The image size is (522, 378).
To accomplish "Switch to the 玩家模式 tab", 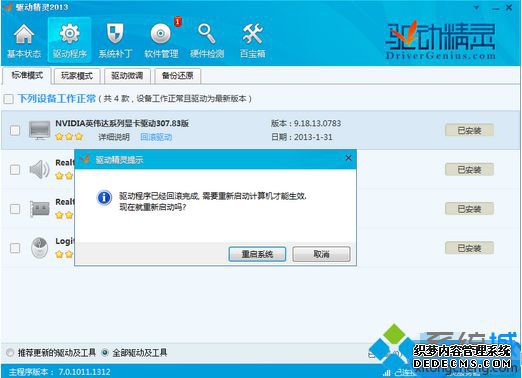I will 77,76.
